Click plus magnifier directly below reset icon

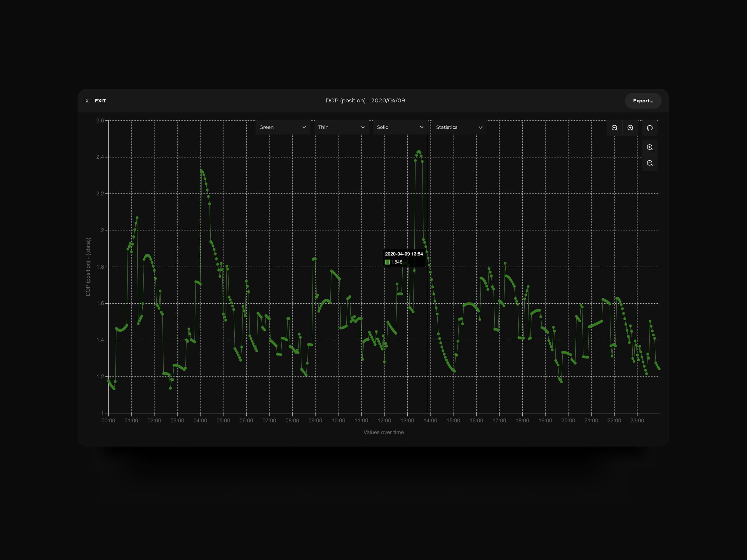click(x=650, y=147)
